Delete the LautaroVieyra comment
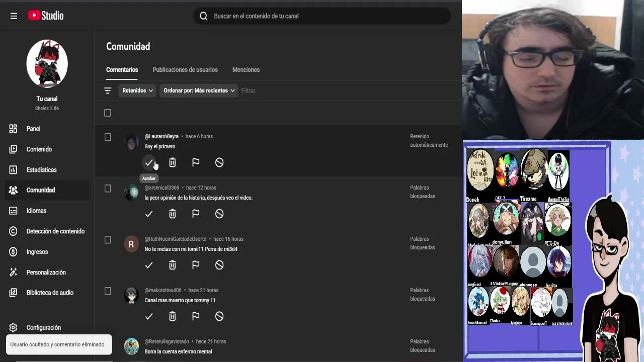644x362 pixels. click(x=173, y=162)
